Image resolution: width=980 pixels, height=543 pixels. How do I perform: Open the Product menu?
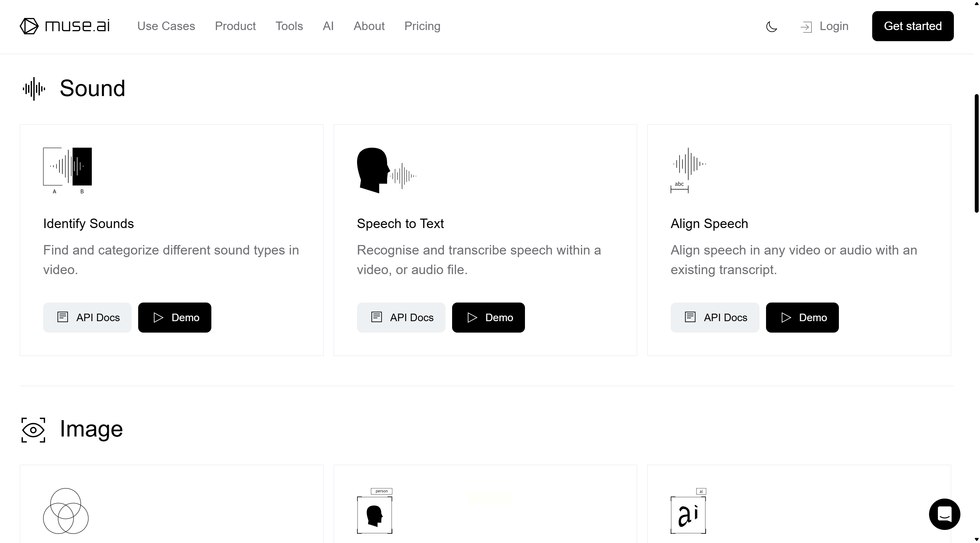(235, 26)
